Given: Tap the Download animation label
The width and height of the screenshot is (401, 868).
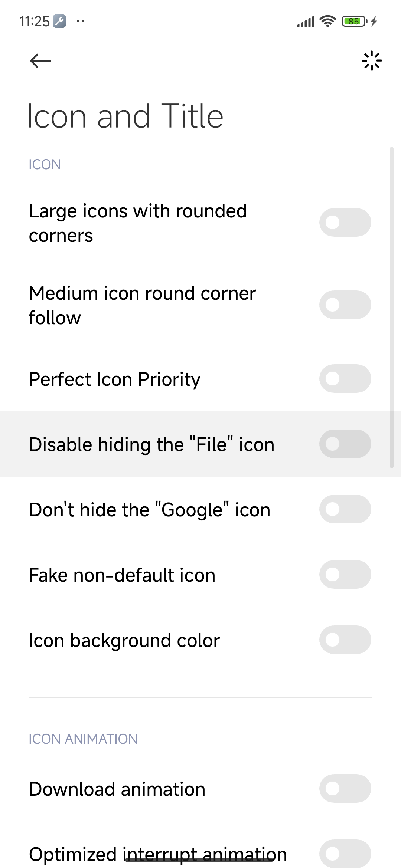Looking at the screenshot, I should (117, 789).
